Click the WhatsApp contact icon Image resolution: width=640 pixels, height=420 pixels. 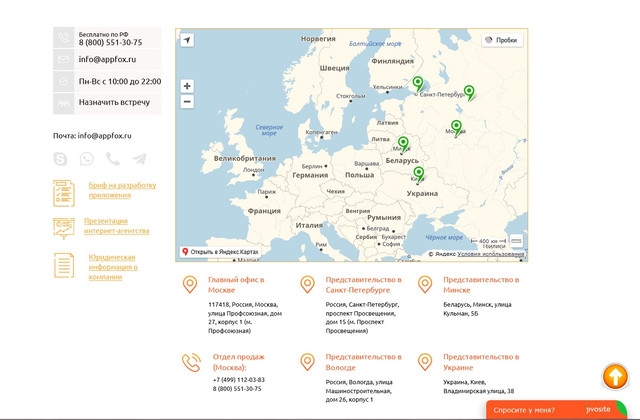point(87,159)
